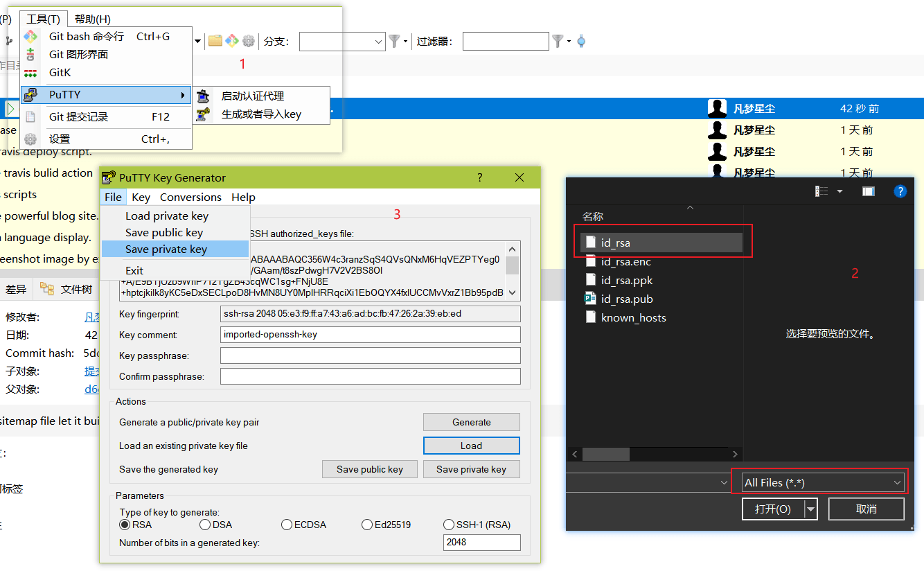Image resolution: width=924 pixels, height=571 pixels.
Task: Choose 设置 from the tools menu
Action: 106,139
